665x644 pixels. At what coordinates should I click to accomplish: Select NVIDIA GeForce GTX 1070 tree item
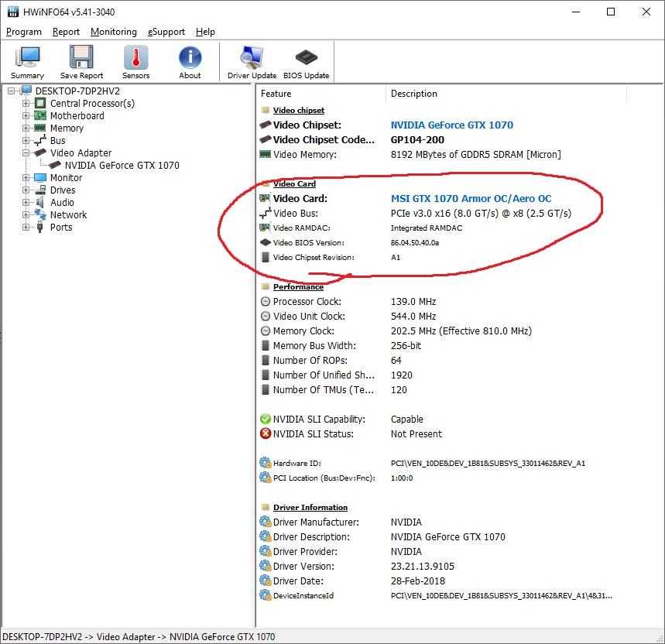(x=122, y=165)
